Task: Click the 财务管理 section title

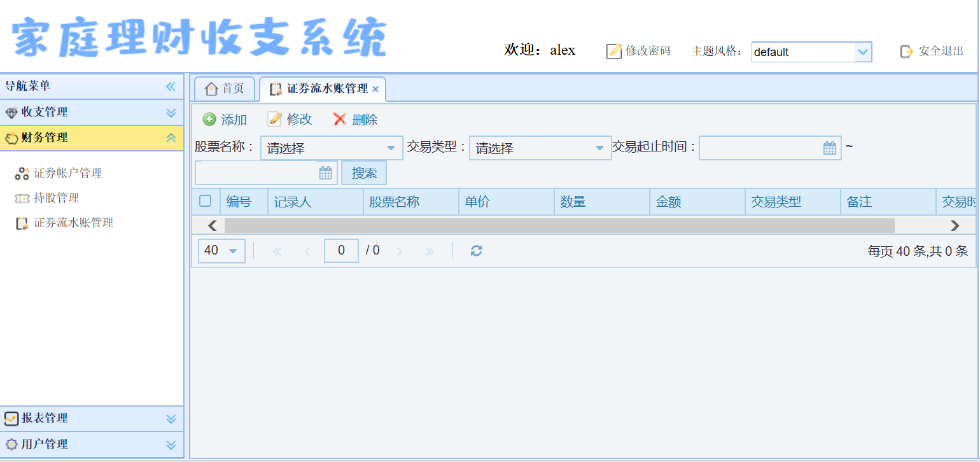Action: 45,138
